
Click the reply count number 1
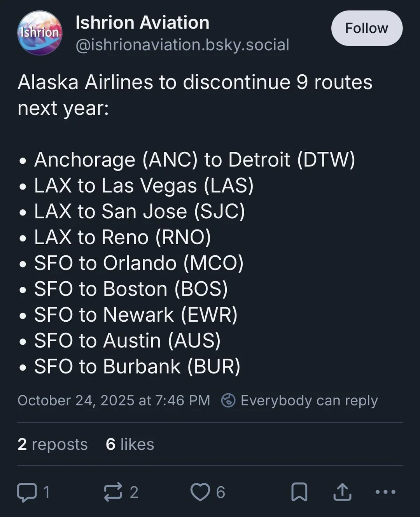46,492
